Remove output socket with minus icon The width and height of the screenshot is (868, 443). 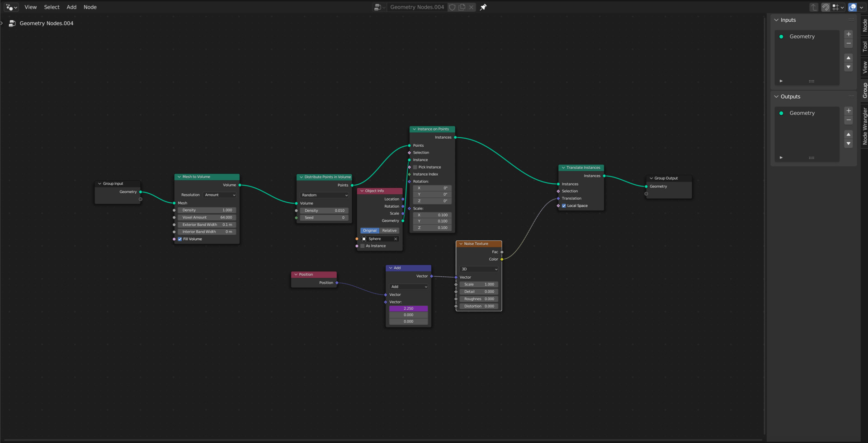(x=849, y=120)
